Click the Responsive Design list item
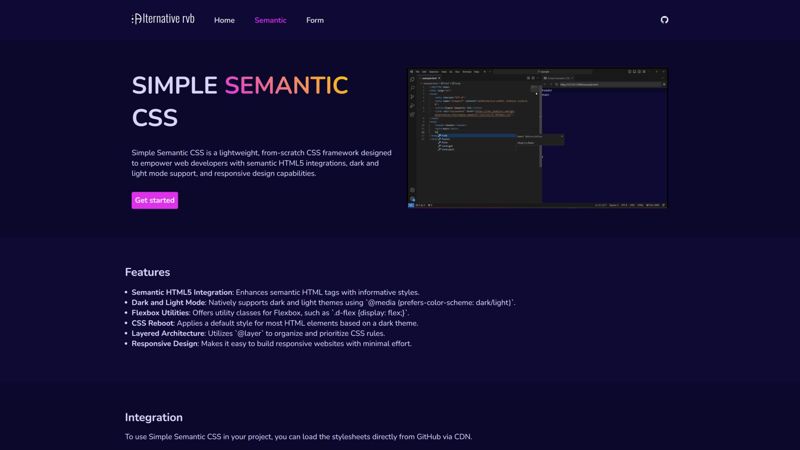 [166, 343]
